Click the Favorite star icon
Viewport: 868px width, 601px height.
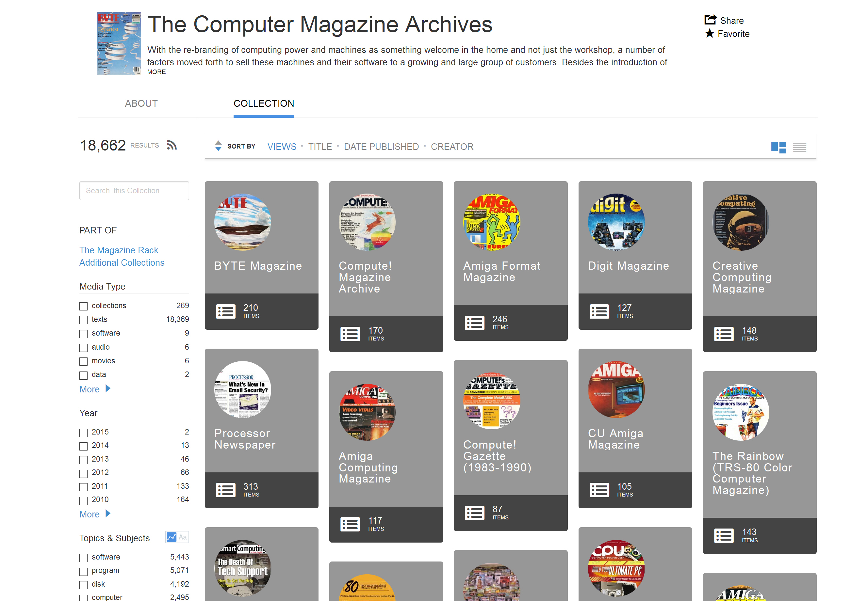click(x=709, y=34)
